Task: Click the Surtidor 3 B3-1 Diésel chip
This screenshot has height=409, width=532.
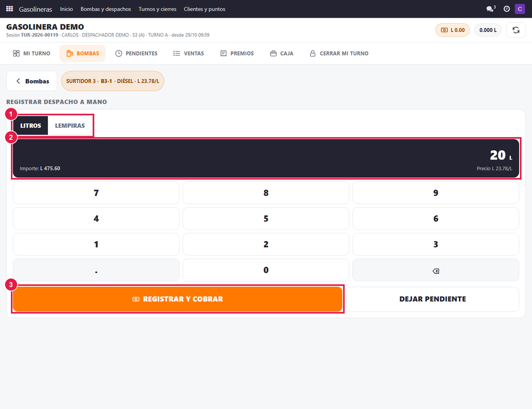Action: [113, 81]
